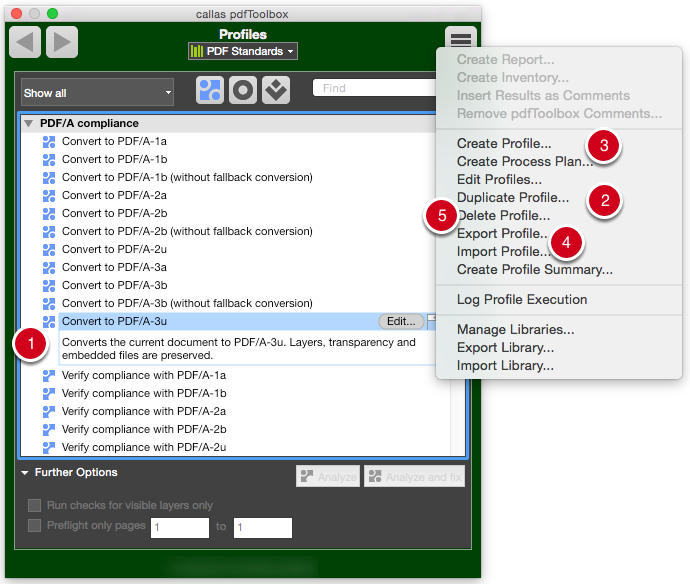Click the icon beside Verify compliance with PDF/A-2a
This screenshot has width=690, height=584.
click(x=49, y=412)
